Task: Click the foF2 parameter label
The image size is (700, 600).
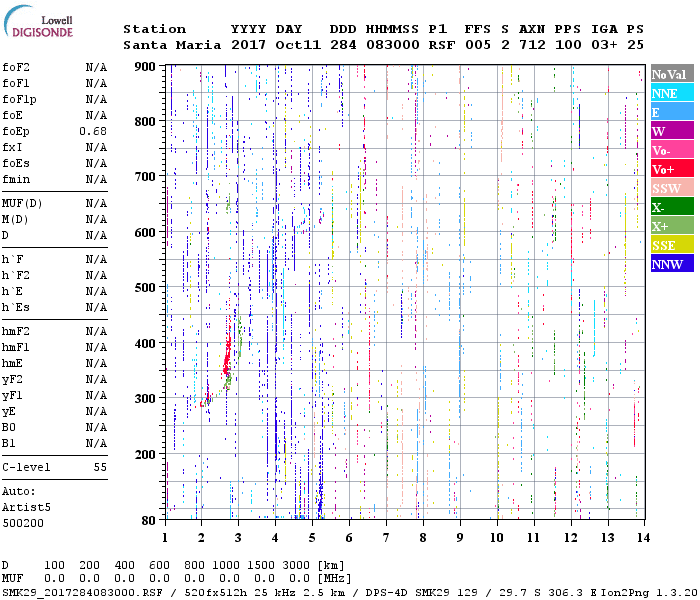Action: click(x=16, y=67)
